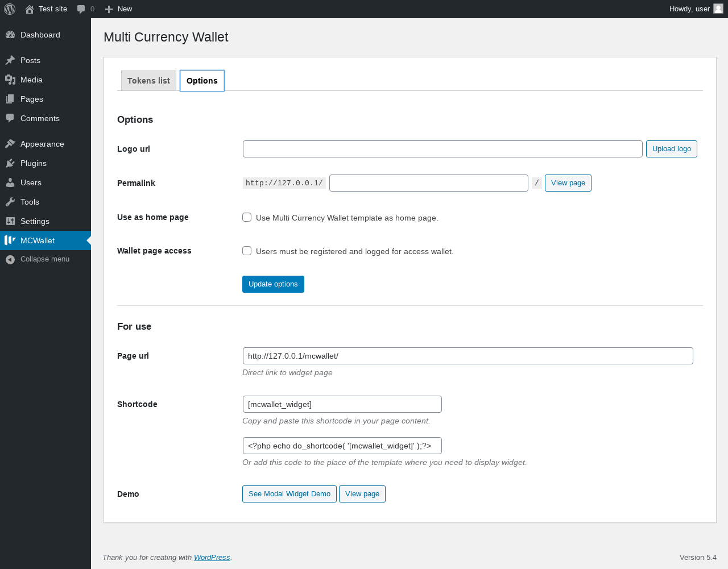
Task: Click the [mcwallet_widget] shortcode field
Action: pos(342,404)
